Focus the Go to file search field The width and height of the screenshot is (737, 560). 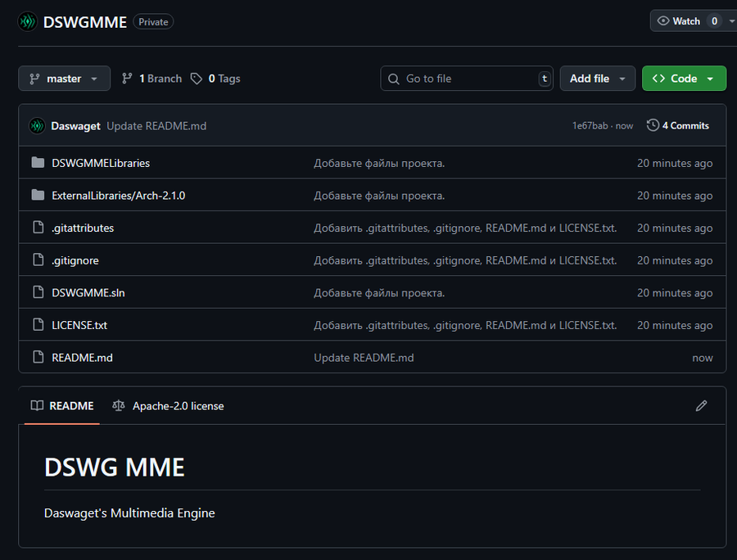(x=466, y=79)
